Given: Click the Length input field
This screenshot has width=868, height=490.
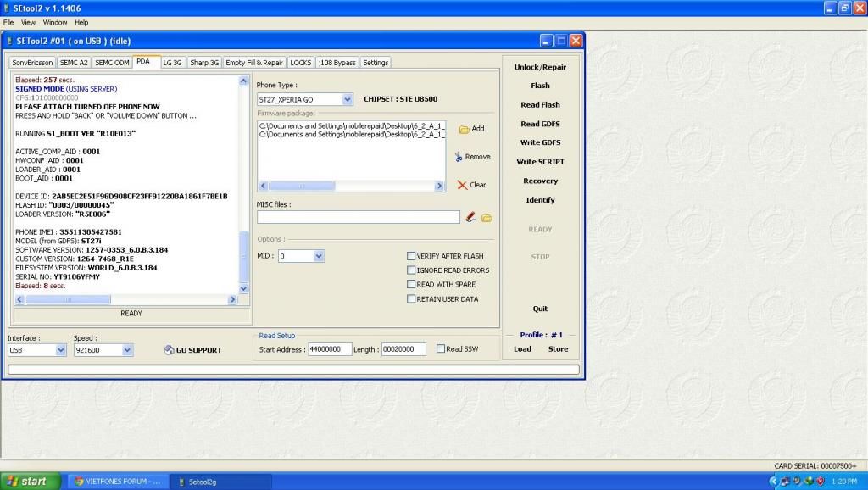Looking at the screenshot, I should point(403,349).
